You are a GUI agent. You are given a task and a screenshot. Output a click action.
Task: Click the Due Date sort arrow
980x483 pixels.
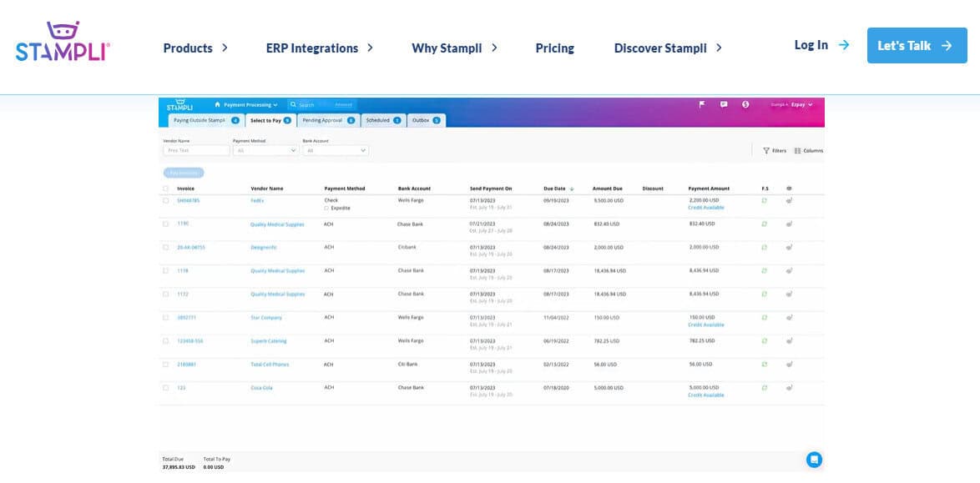(x=572, y=189)
